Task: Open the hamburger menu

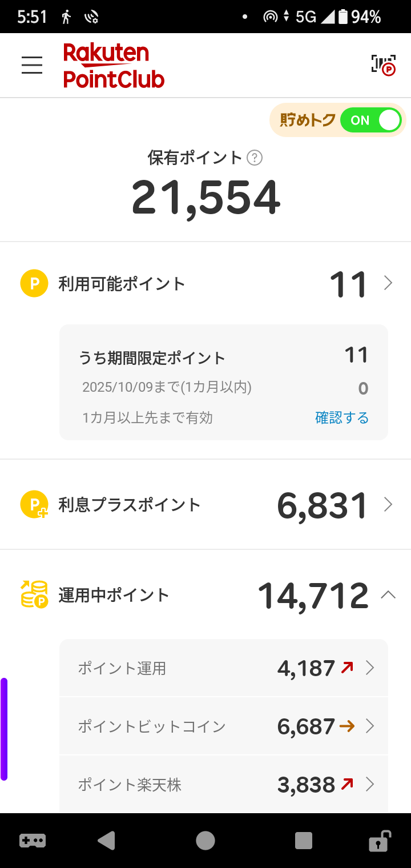Action: pos(32,65)
